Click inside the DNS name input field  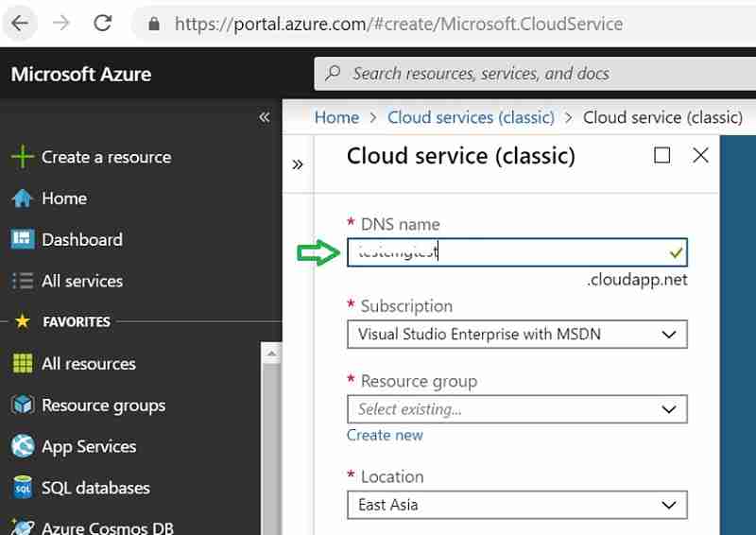coord(517,251)
